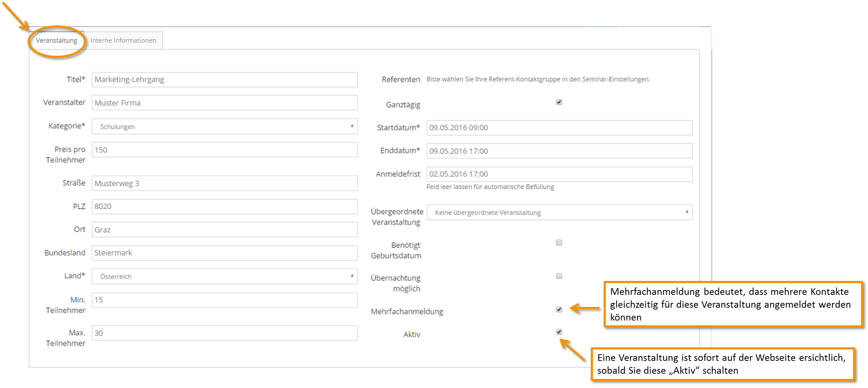This screenshot has width=868, height=388.
Task: Open Übergeordnete Veranstaltung dropdown
Action: pos(559,212)
